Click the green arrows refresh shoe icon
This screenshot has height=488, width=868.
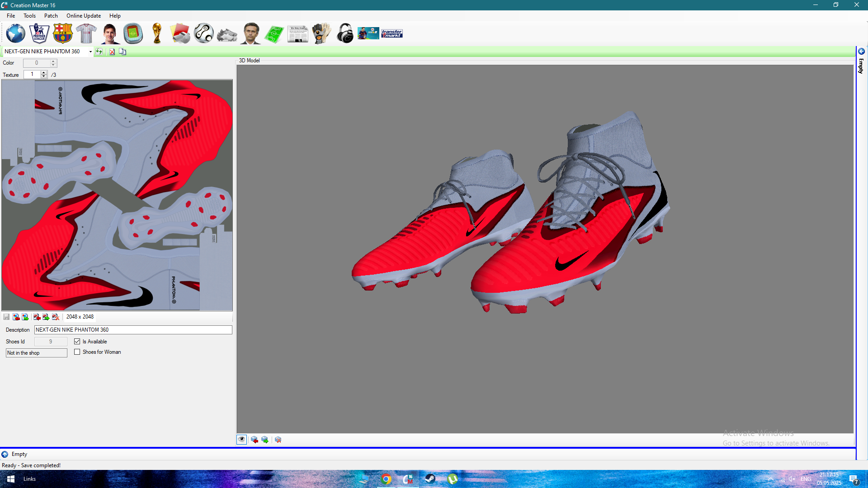pos(99,52)
